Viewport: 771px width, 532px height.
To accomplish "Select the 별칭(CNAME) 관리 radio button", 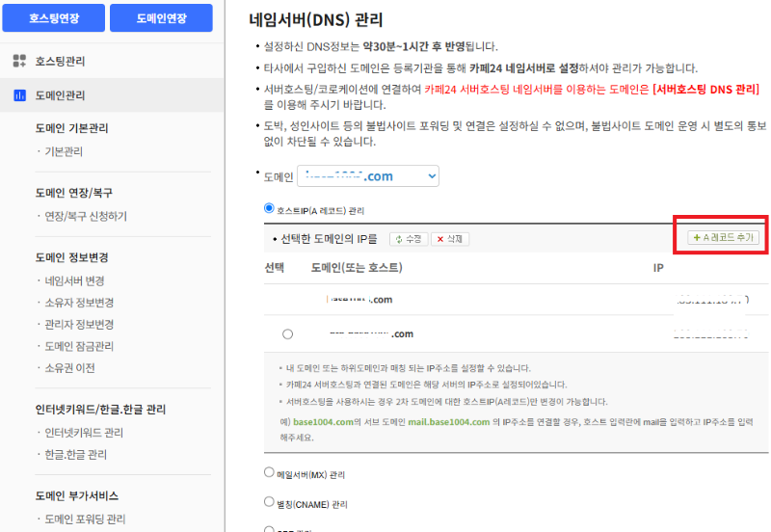I will click(269, 501).
